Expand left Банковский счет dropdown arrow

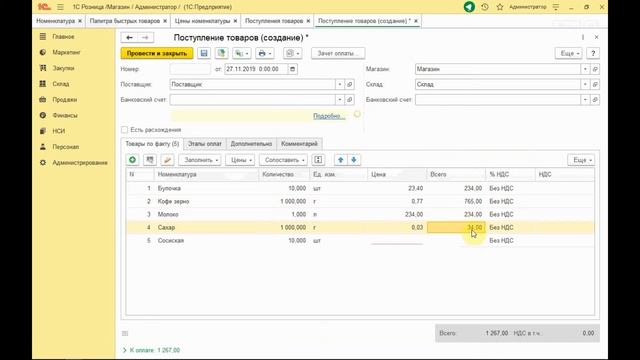coord(340,100)
